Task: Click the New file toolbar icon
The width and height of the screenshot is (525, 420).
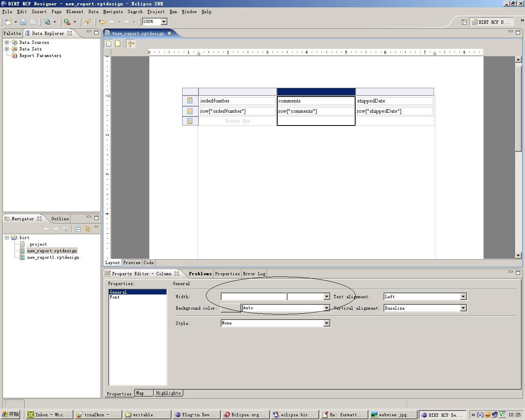Action: coord(8,22)
